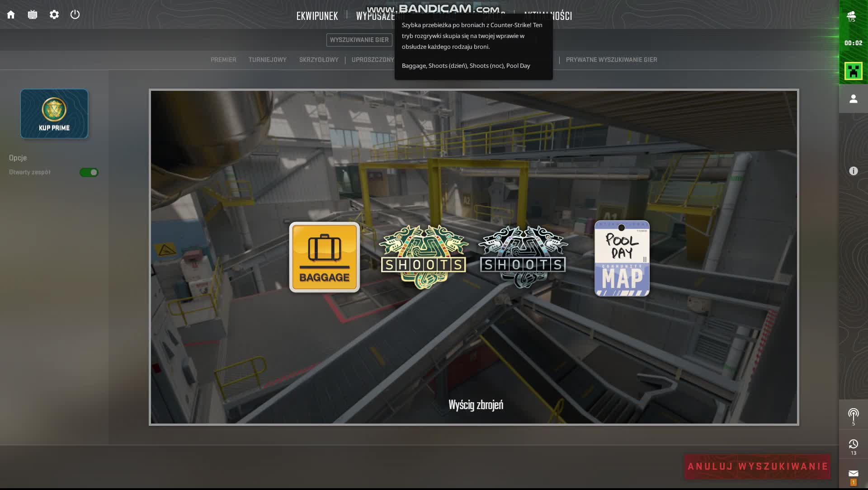The height and width of the screenshot is (490, 868).
Task: Open the Ekwipunek menu
Action: click(x=317, y=16)
